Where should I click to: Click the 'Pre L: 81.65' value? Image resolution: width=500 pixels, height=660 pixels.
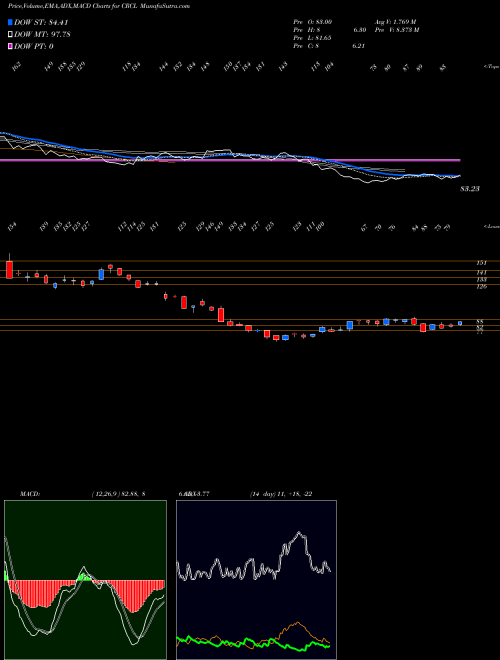click(x=313, y=38)
